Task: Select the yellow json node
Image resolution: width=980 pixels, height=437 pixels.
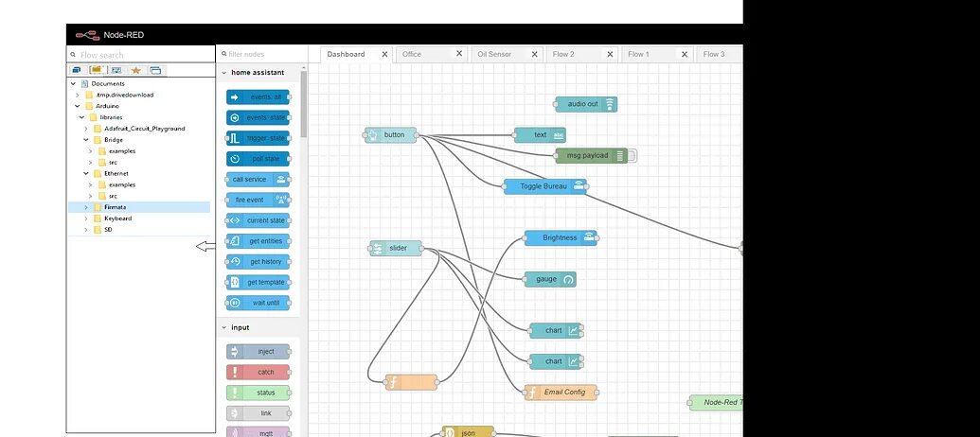Action: 468,432
